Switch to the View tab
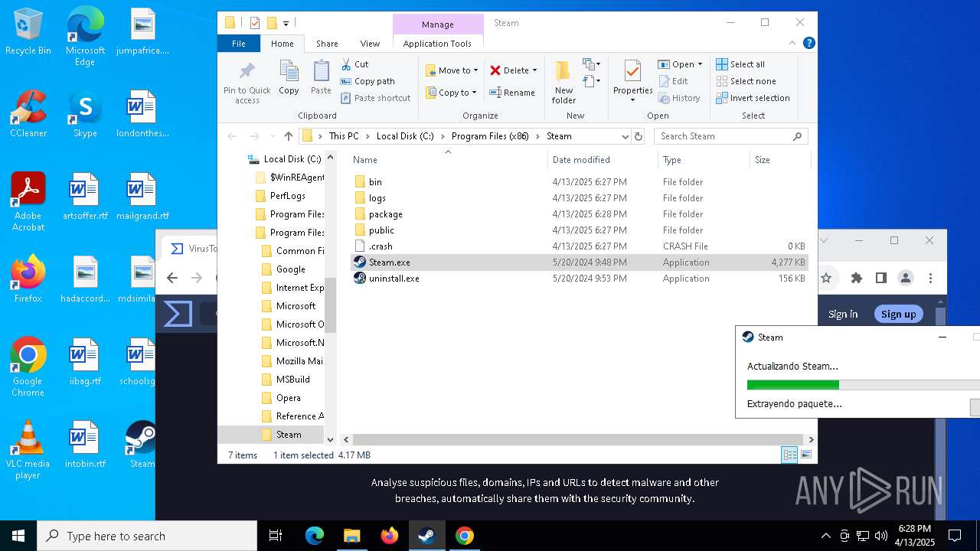Viewport: 980px width, 551px height. click(x=370, y=44)
